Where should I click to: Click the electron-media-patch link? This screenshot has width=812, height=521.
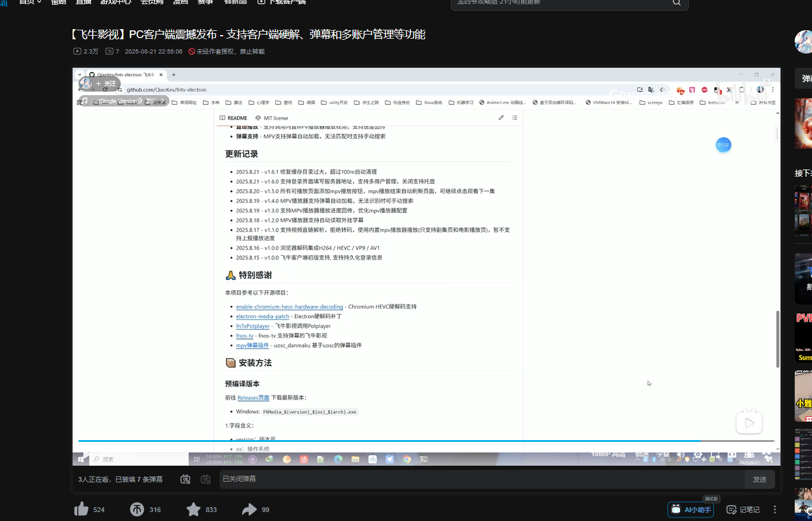[262, 316]
